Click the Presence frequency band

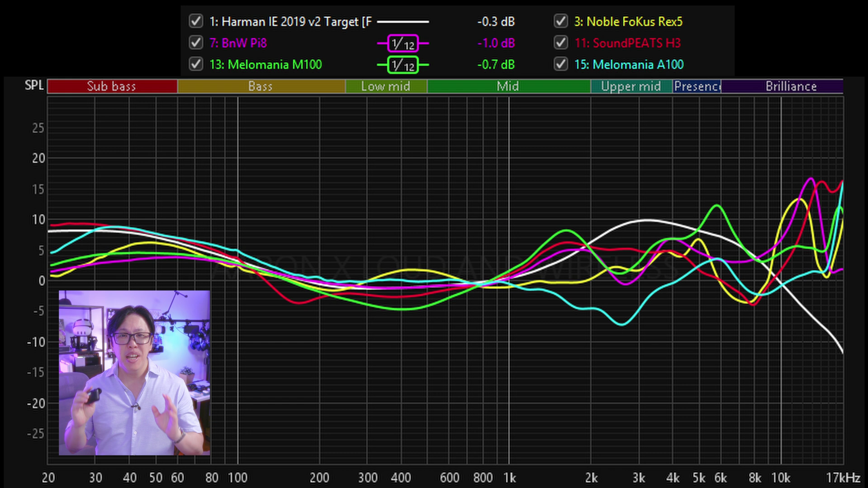[697, 86]
